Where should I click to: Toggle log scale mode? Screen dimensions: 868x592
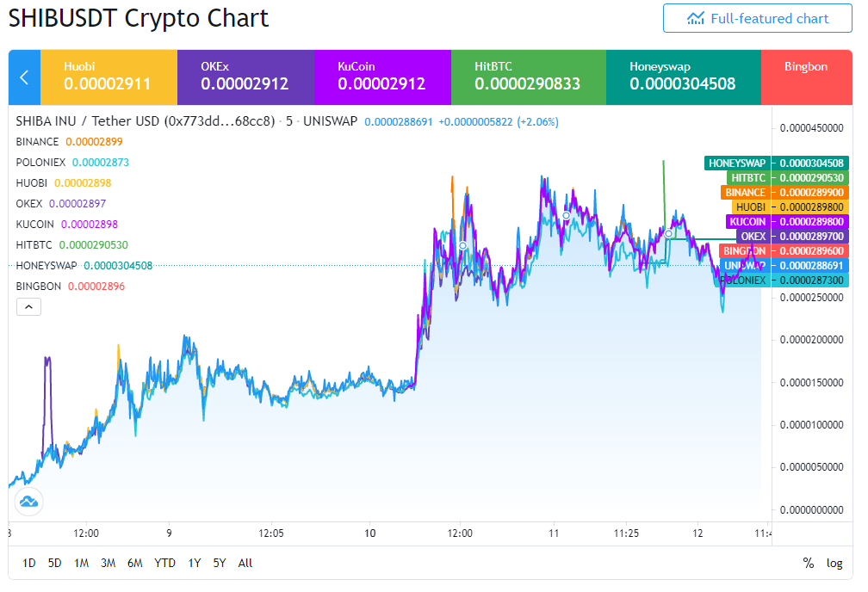[x=834, y=563]
